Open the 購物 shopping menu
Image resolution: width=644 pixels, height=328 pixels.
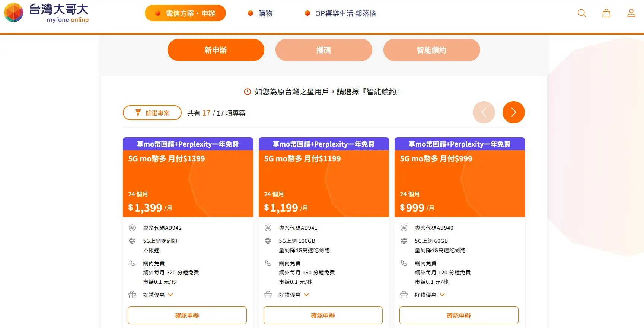coord(260,13)
